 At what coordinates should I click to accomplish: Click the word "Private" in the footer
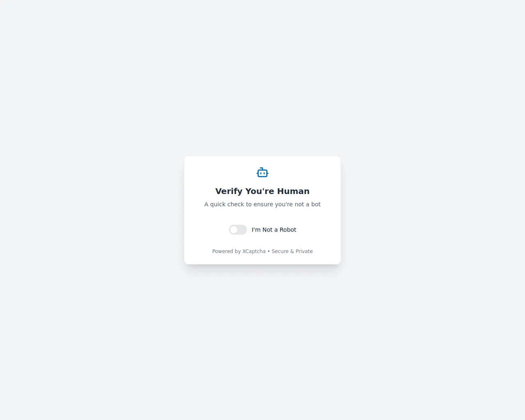304,251
